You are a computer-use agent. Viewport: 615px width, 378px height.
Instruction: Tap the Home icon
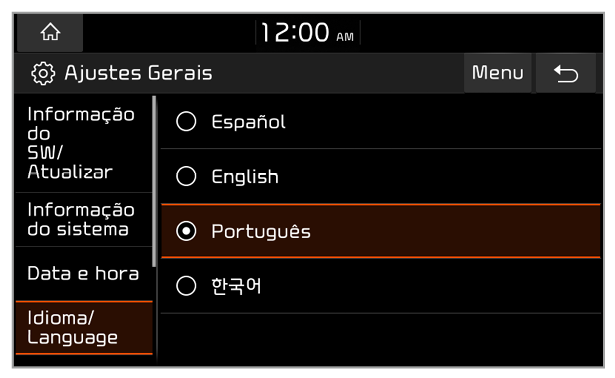click(x=50, y=32)
